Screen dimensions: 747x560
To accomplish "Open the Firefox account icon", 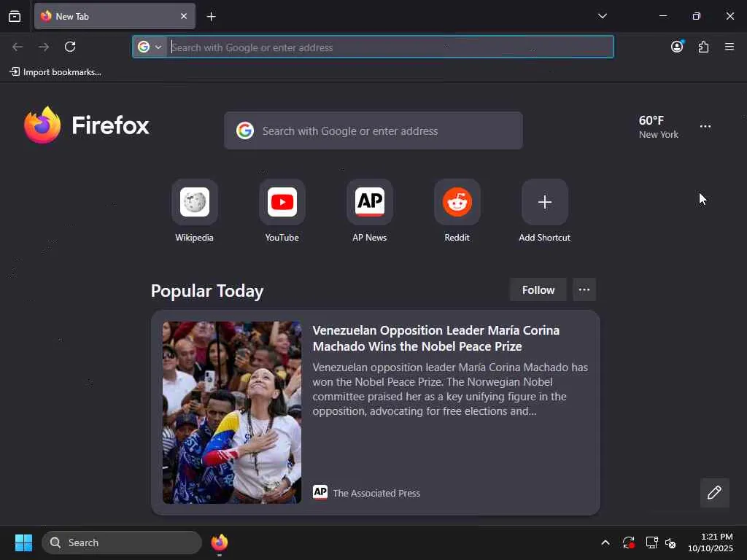I will 677,47.
